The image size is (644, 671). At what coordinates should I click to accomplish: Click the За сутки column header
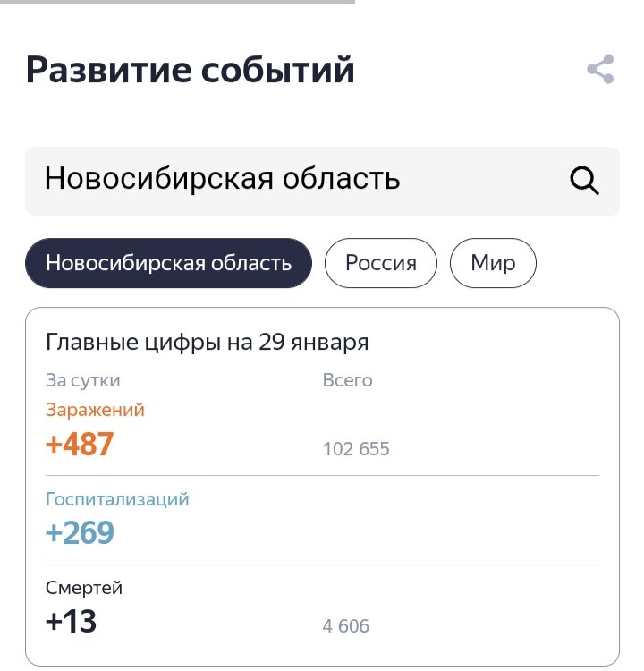click(82, 380)
